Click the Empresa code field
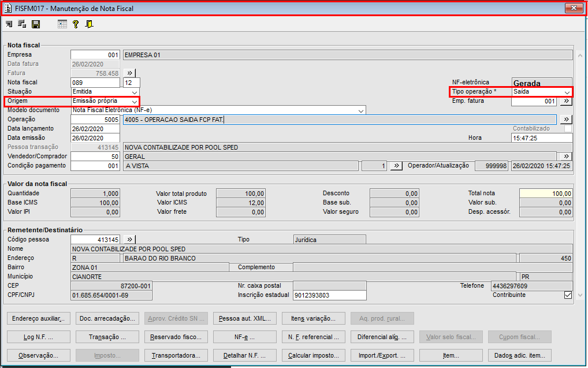588x368 pixels. (95, 55)
